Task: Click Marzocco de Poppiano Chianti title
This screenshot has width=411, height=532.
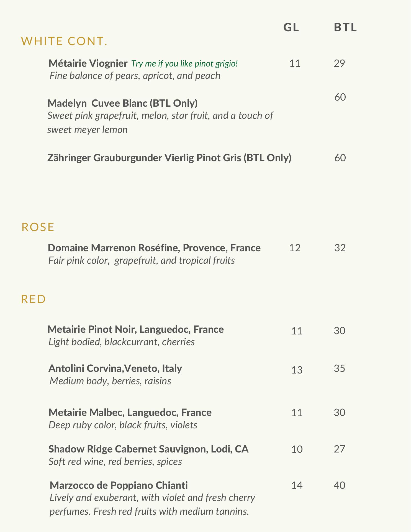Action: [x=119, y=485]
